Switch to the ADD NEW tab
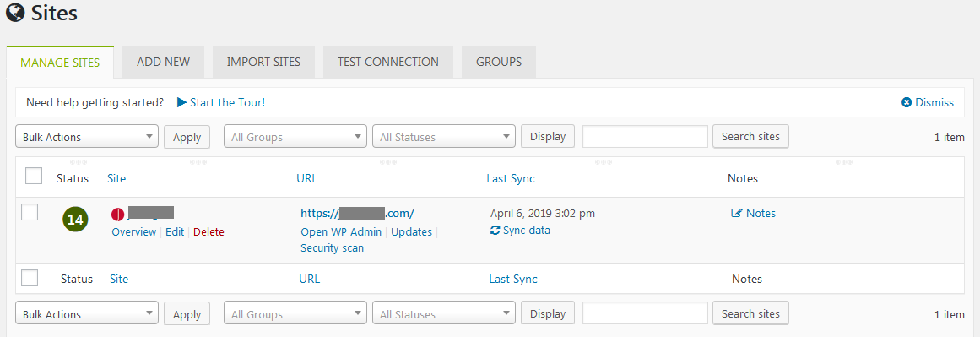 coord(163,62)
